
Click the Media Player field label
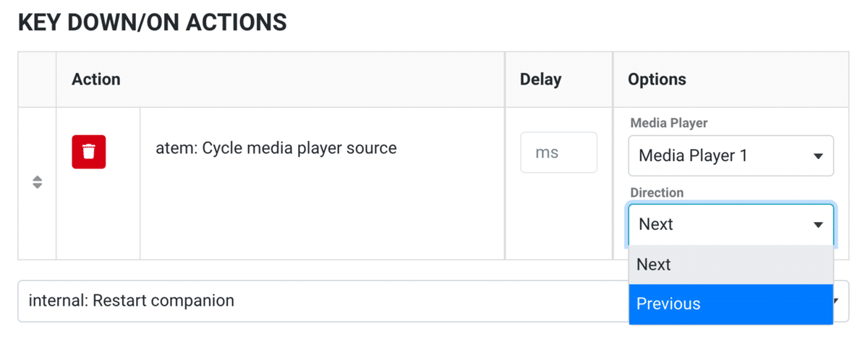point(668,123)
